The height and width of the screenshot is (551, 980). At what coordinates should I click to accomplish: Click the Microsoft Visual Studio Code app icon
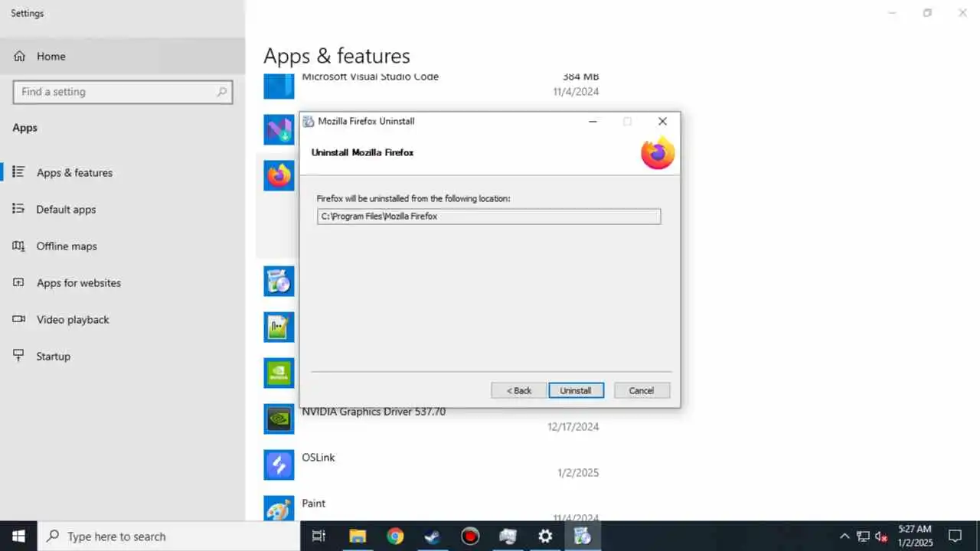(x=279, y=86)
